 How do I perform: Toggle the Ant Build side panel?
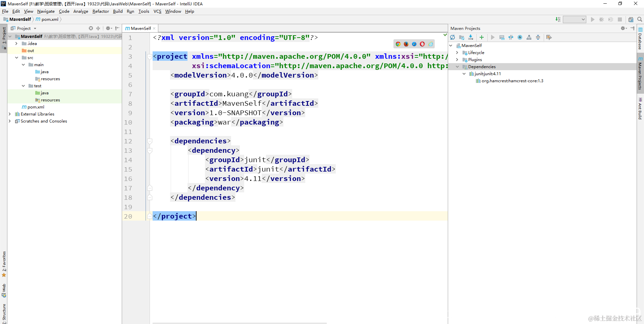[x=640, y=108]
